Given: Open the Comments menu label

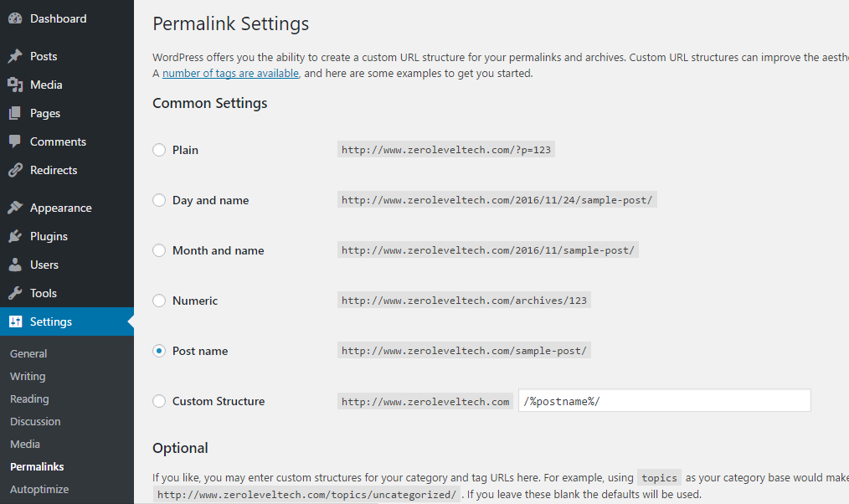Looking at the screenshot, I should [58, 141].
